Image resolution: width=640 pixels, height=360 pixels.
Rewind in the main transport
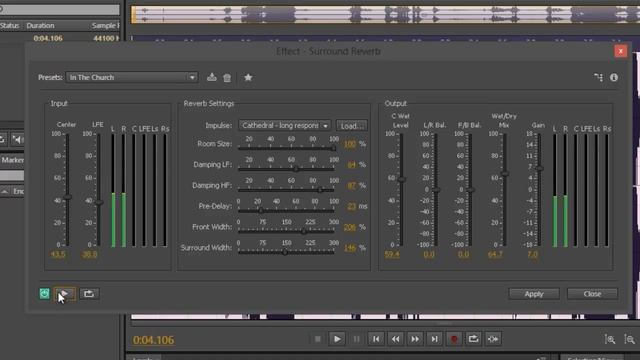(x=396, y=339)
